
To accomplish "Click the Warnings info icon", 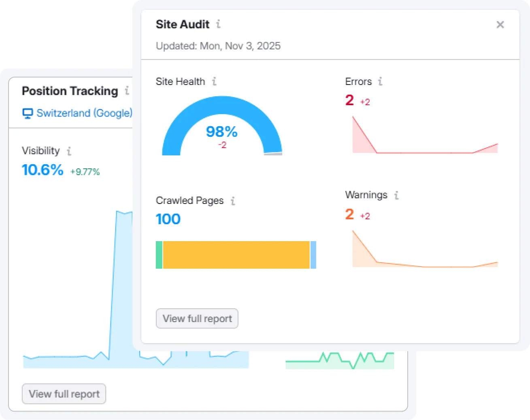I will tap(396, 195).
